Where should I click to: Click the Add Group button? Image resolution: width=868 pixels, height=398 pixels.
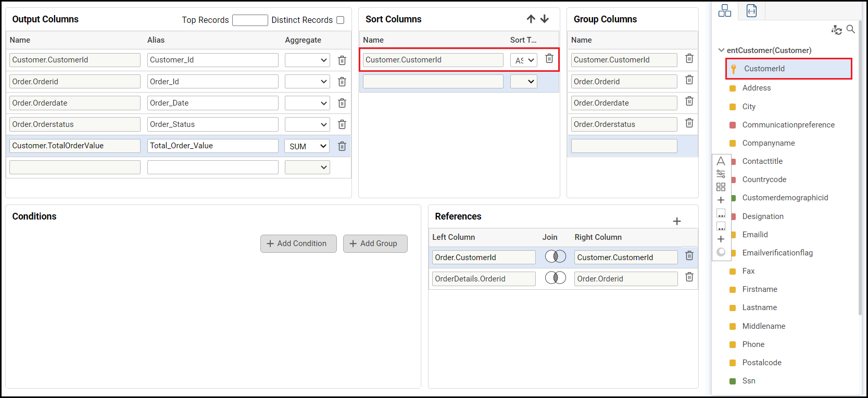pos(375,243)
